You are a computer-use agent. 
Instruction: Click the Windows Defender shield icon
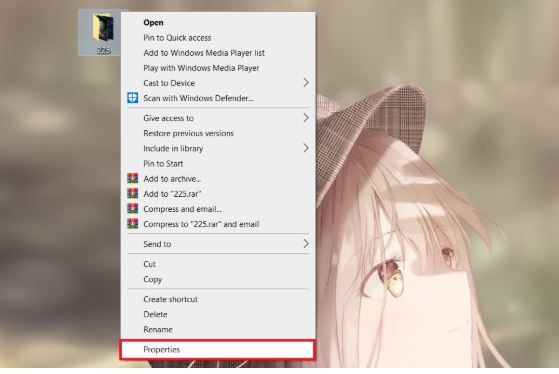pos(133,98)
